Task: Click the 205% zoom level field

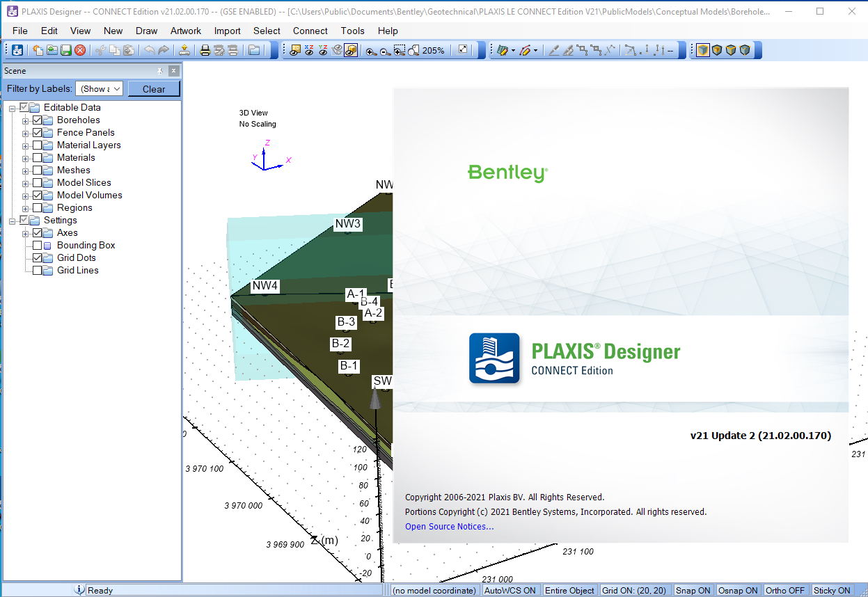Action: pos(434,50)
